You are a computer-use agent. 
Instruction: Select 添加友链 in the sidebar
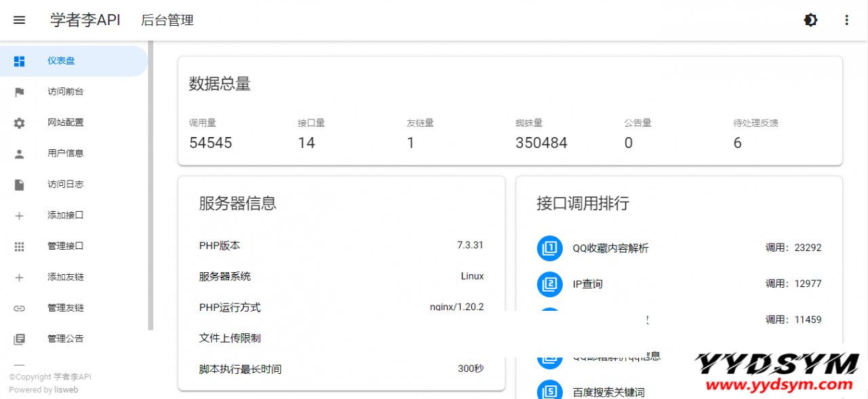65,277
